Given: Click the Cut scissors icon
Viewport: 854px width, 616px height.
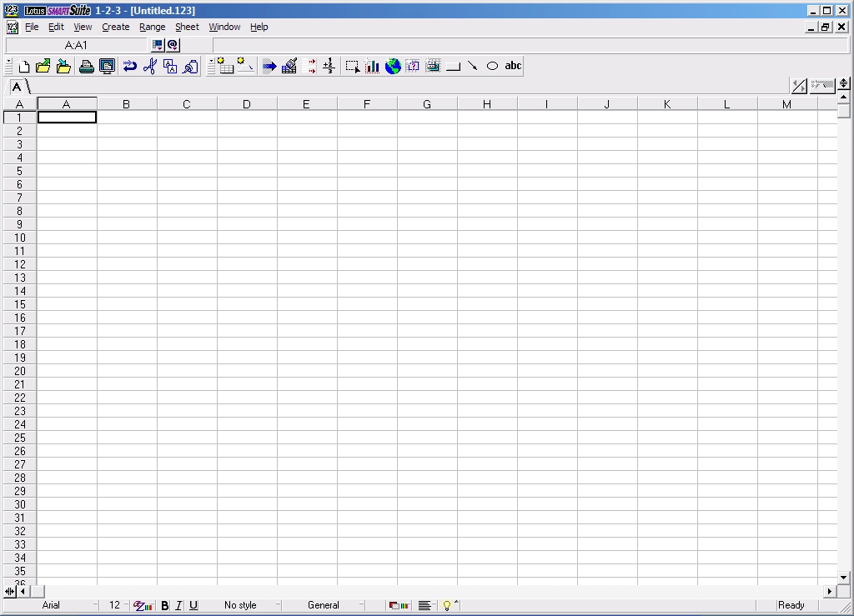Looking at the screenshot, I should click(x=149, y=67).
